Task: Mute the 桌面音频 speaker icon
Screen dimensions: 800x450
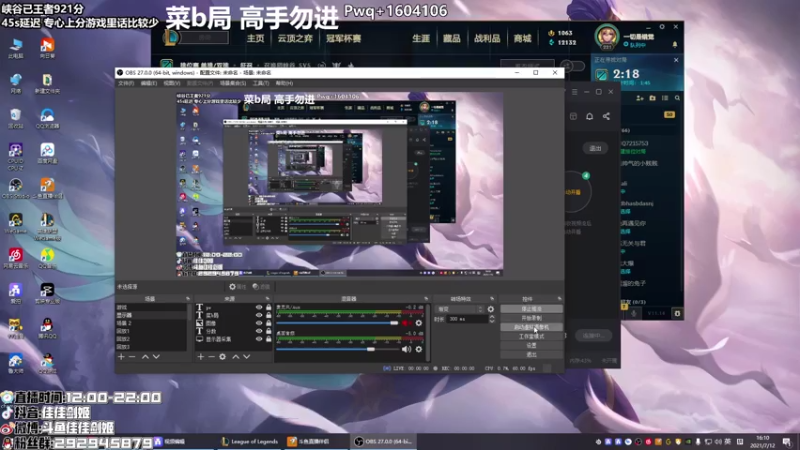Action: pos(407,349)
